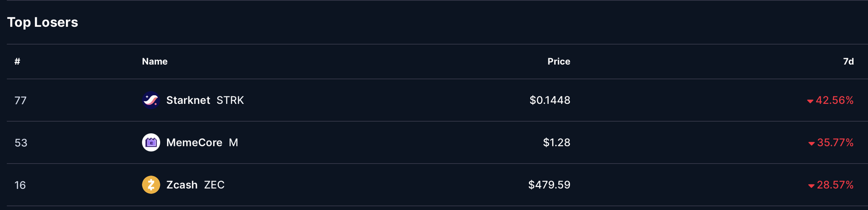Click the red down arrow beside 28.57%
The image size is (868, 210).
coord(811,186)
